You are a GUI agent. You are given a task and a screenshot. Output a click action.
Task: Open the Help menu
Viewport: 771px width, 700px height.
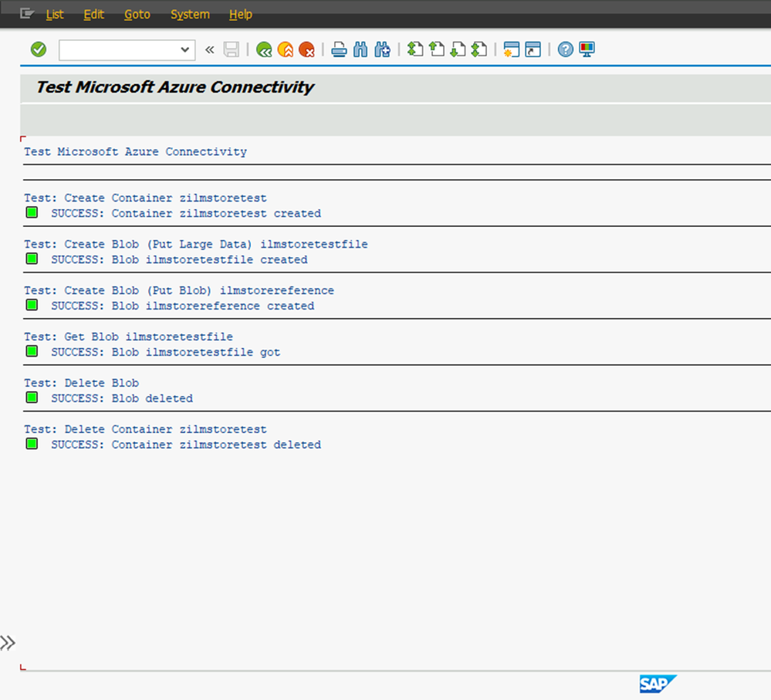(x=241, y=14)
